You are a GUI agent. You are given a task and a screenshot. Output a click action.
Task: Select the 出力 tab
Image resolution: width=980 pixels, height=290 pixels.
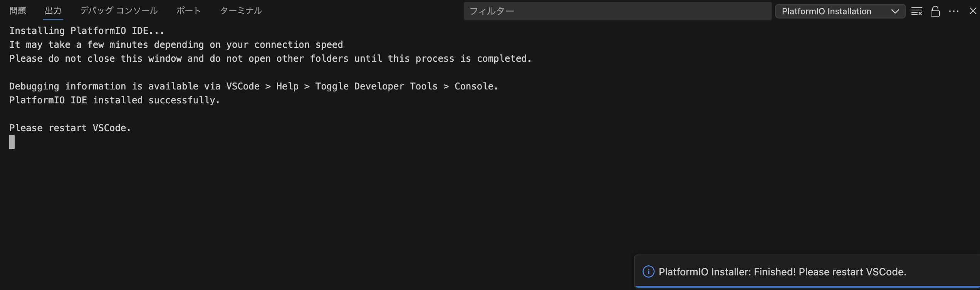click(x=53, y=10)
